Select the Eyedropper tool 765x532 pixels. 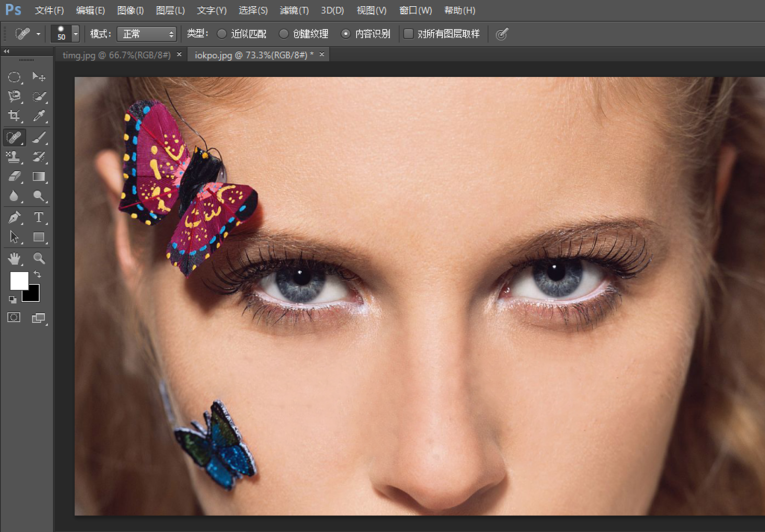tap(39, 117)
